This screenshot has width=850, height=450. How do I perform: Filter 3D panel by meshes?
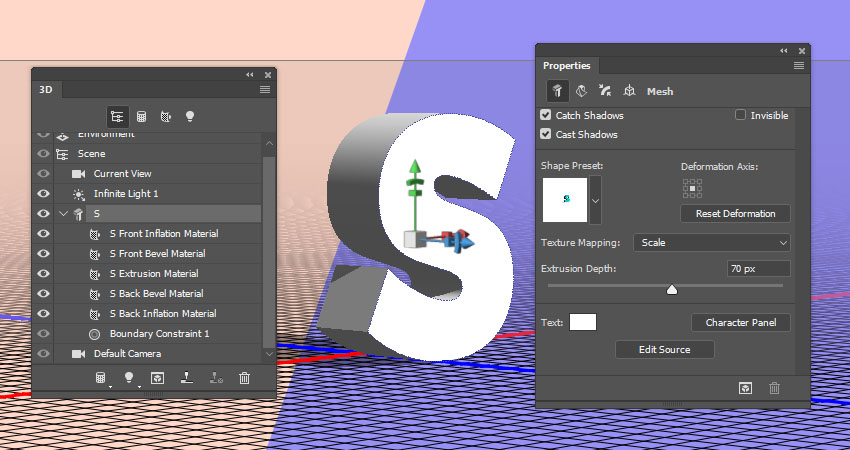point(142,116)
